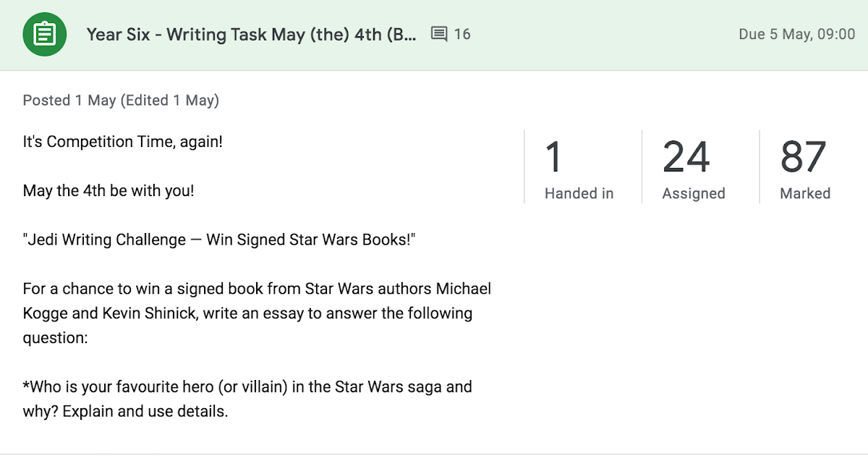Open the Handed in student list
868x456 pixels.
579,193
